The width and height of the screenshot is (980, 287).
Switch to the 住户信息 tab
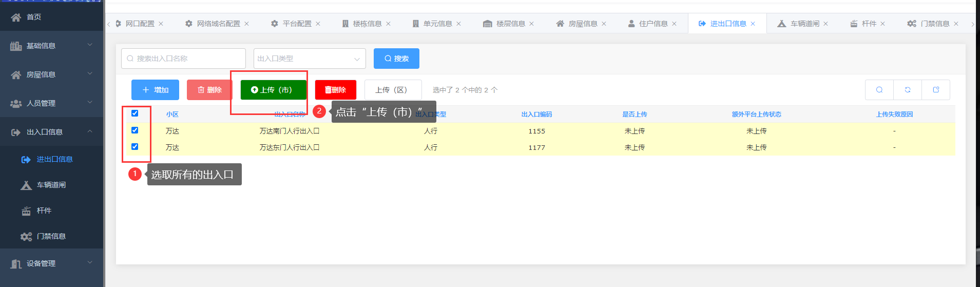click(653, 24)
